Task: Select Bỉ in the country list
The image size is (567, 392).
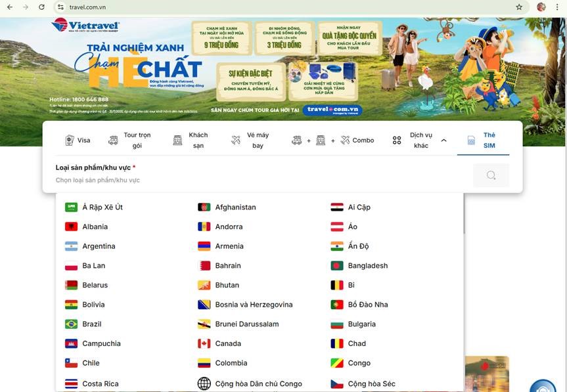Action: [x=343, y=285]
